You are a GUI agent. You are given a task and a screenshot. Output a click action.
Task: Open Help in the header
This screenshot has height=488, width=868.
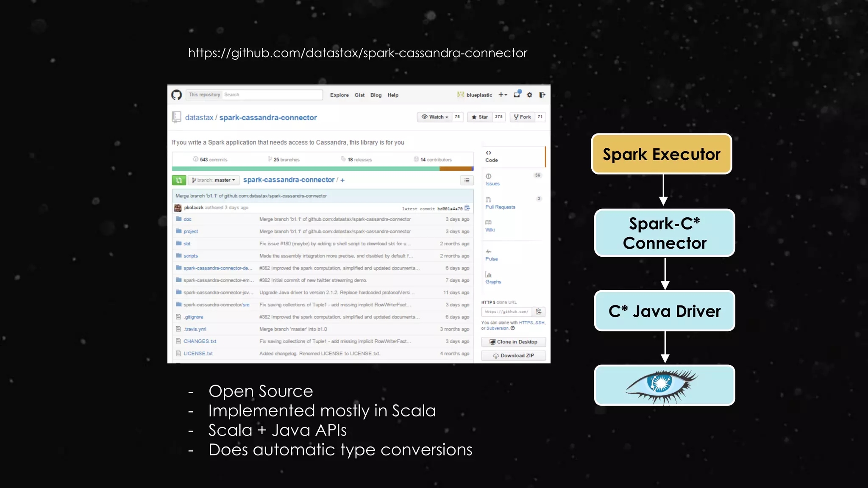[x=393, y=95]
